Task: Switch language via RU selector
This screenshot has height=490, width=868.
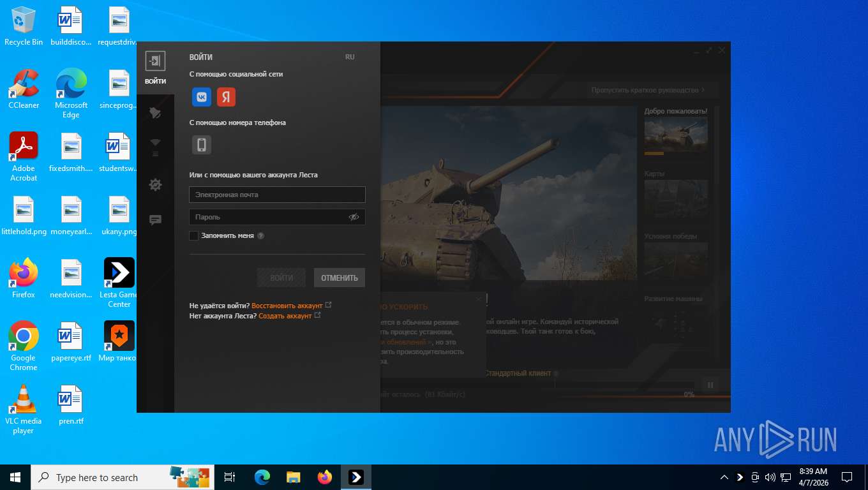Action: click(350, 57)
